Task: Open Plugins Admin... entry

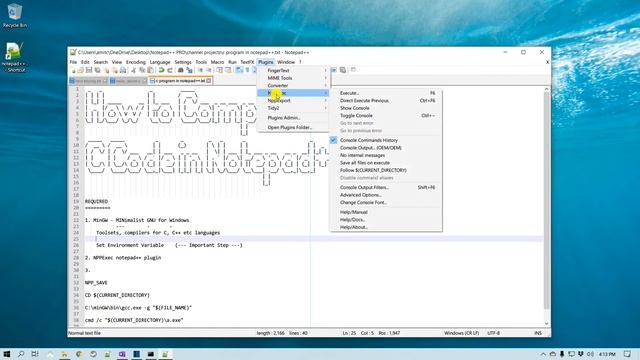Action: 293,118
